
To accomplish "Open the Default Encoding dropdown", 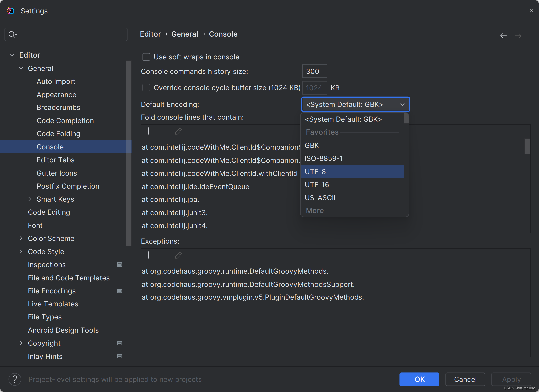I will coord(354,104).
